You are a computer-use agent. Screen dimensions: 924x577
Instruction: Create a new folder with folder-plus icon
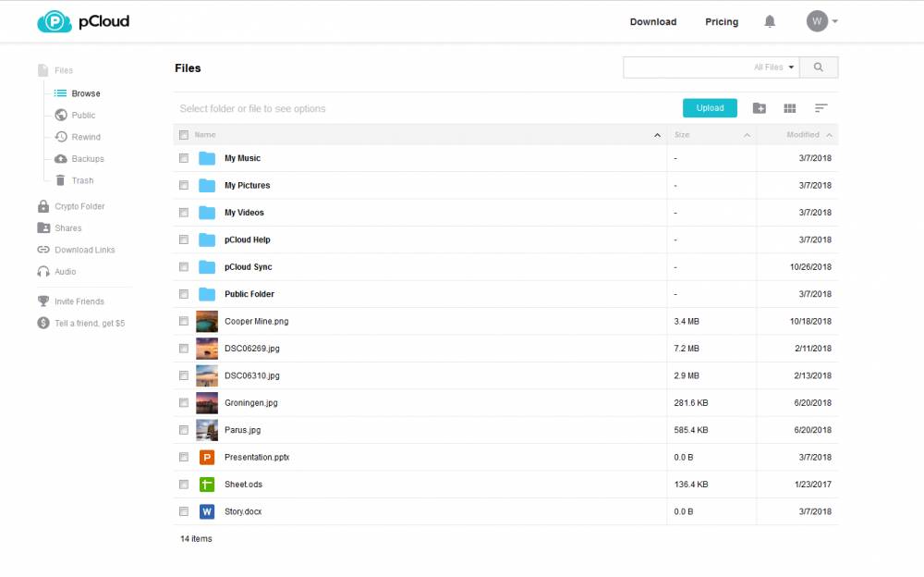[x=759, y=108]
